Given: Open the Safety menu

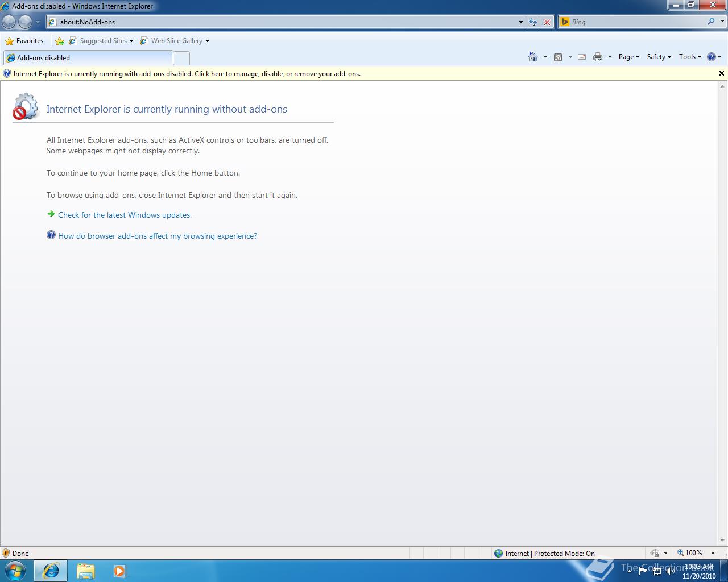Looking at the screenshot, I should pos(659,57).
